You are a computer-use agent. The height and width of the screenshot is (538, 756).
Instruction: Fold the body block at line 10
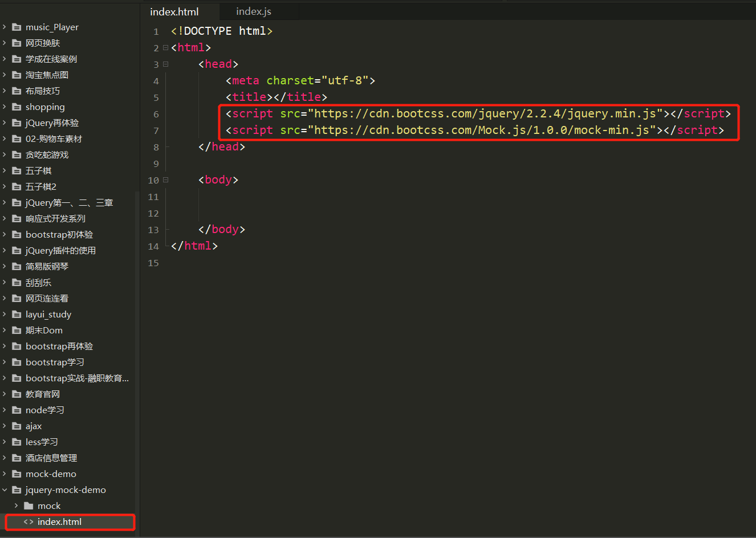click(x=165, y=180)
